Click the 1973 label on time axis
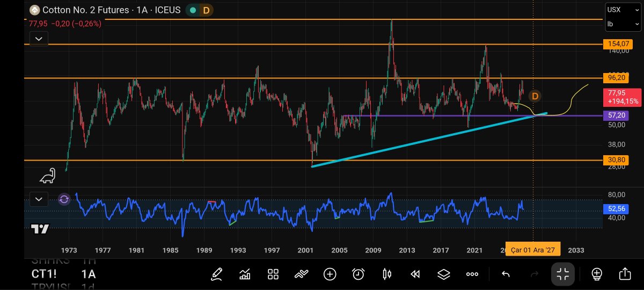The width and height of the screenshot is (644, 290). (69, 250)
